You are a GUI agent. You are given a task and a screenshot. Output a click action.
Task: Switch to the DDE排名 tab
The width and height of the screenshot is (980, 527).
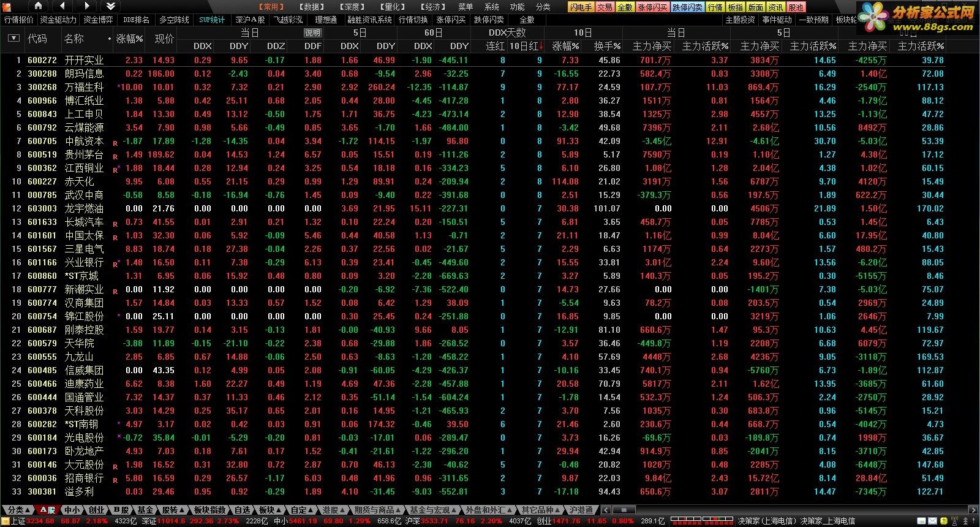tap(136, 20)
